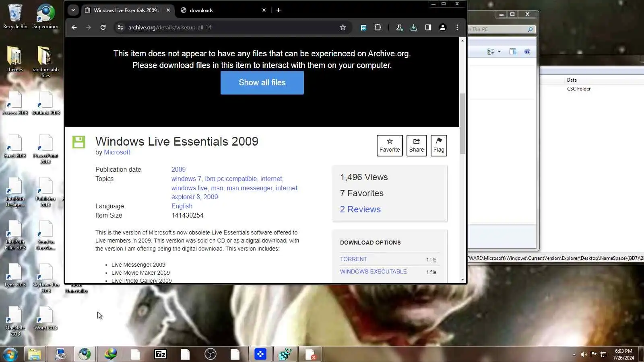Select the Outlook 2013 desktop shortcut
The image size is (644, 362).
click(x=46, y=103)
